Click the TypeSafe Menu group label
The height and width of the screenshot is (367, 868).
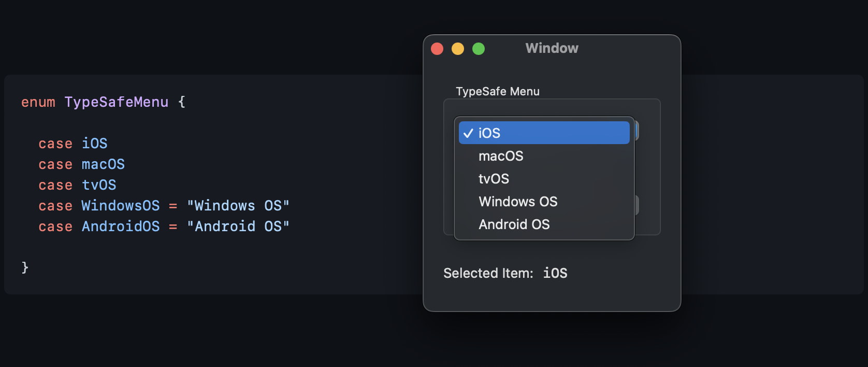498,91
